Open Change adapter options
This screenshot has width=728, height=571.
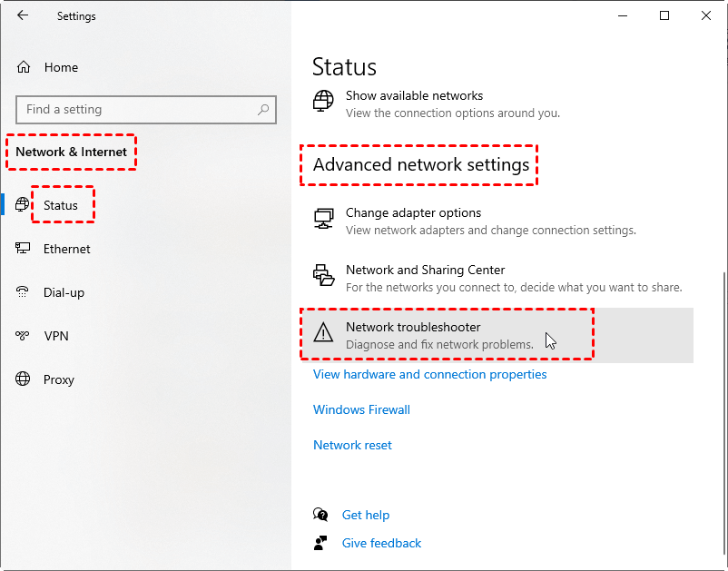click(x=413, y=213)
